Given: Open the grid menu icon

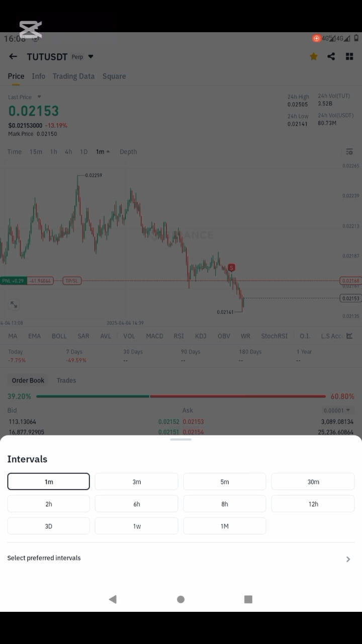Looking at the screenshot, I should (349, 56).
